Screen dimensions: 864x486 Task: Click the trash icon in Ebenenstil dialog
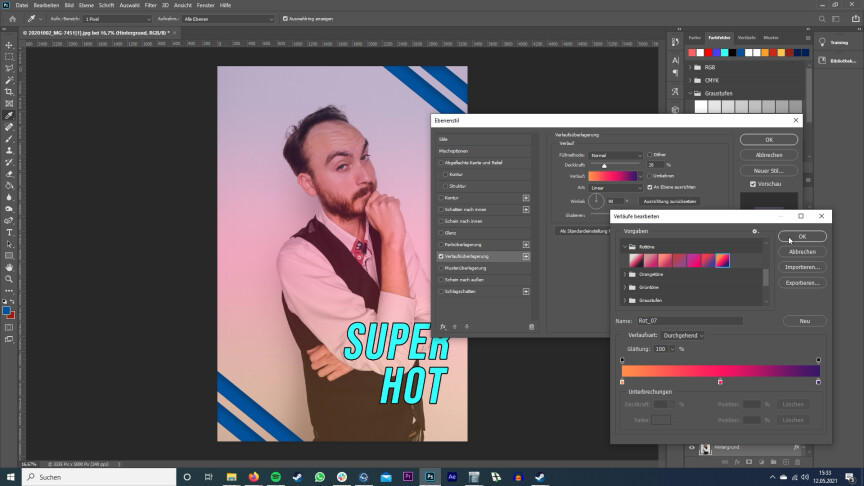531,326
